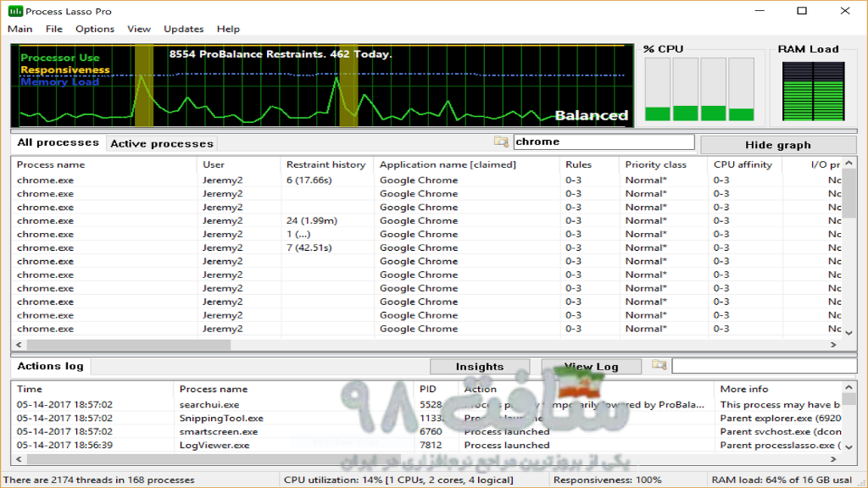This screenshot has width=868, height=488.
Task: Sort by the Process name column header
Action: [x=104, y=164]
